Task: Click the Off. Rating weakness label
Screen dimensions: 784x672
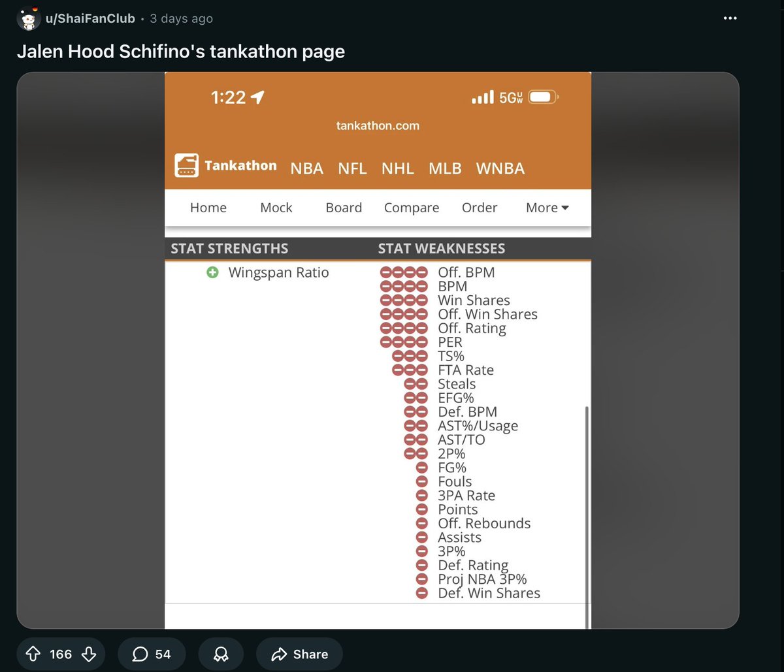Action: tap(472, 328)
